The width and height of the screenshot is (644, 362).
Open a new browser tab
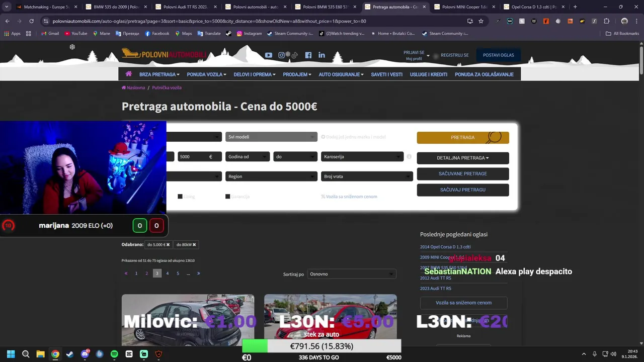click(575, 7)
